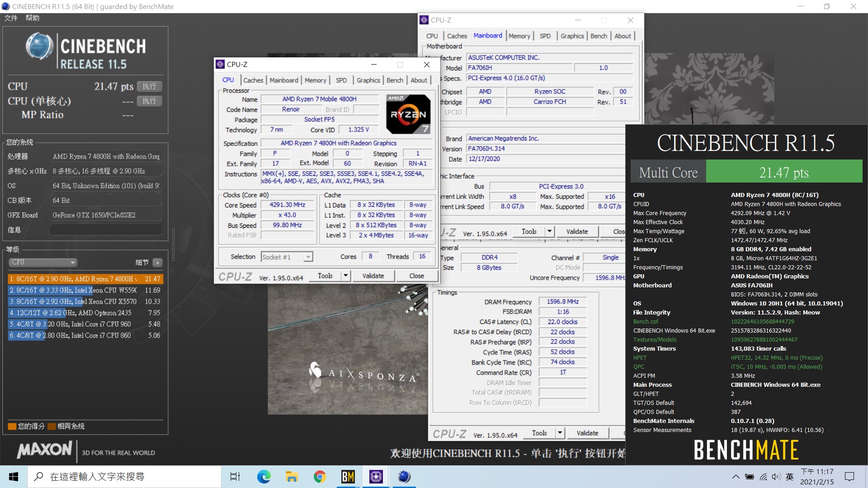868x488 pixels.
Task: Grab the Cinebench panel splitter handle
Action: (x=173, y=244)
